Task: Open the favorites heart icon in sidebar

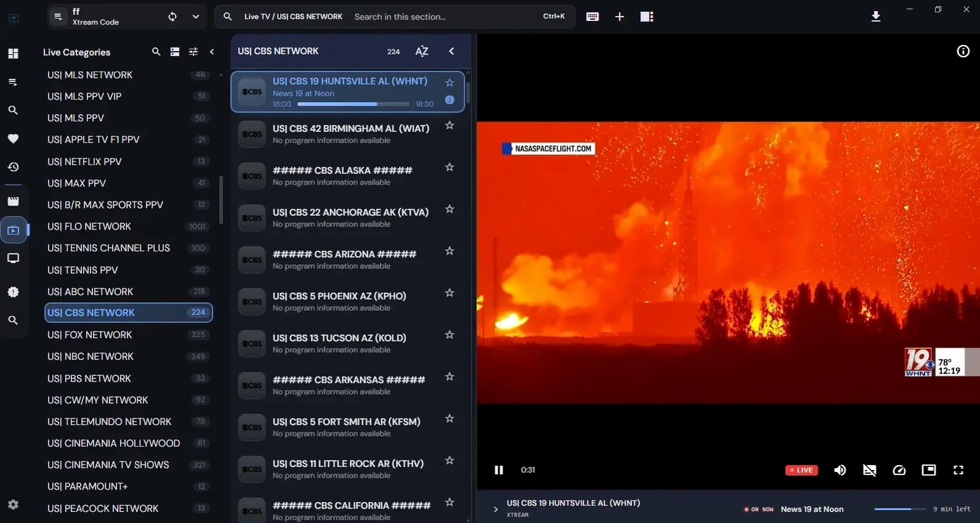Action: pos(13,138)
